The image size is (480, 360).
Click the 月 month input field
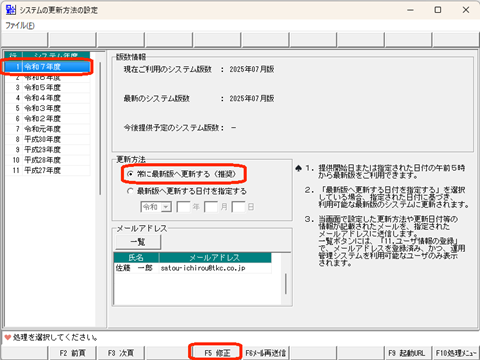[211, 207]
